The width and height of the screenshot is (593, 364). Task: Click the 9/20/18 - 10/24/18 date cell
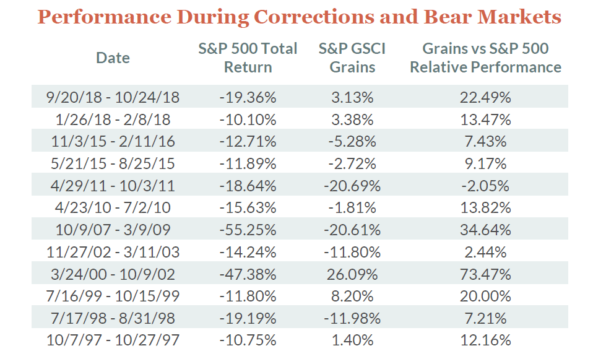point(113,97)
